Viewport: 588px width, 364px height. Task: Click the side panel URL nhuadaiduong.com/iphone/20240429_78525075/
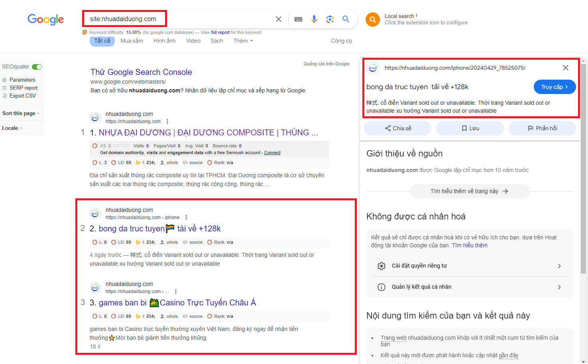[x=455, y=68]
